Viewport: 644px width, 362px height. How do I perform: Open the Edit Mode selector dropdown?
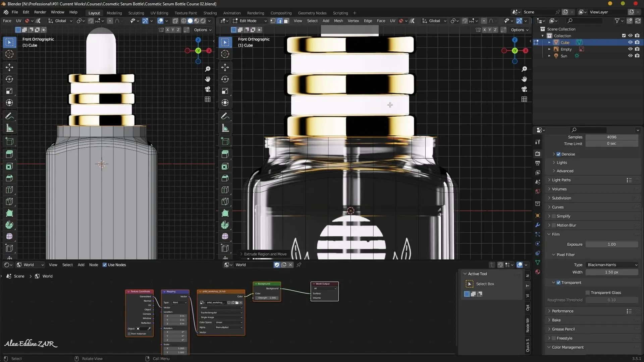[250, 21]
